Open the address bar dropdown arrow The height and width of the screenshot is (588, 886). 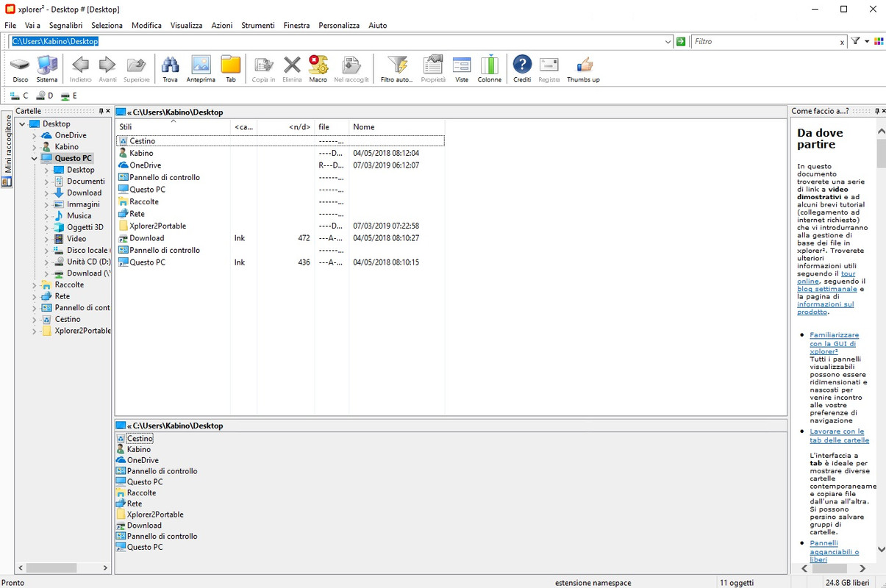coord(668,42)
